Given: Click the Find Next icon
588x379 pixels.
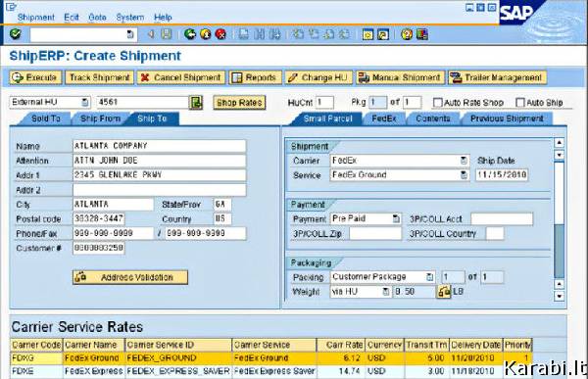Looking at the screenshot, I should [x=274, y=34].
